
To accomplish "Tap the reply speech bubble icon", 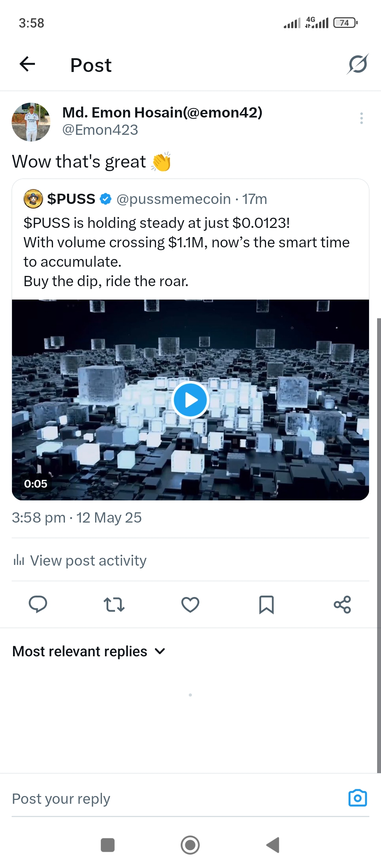I will pos(38,604).
